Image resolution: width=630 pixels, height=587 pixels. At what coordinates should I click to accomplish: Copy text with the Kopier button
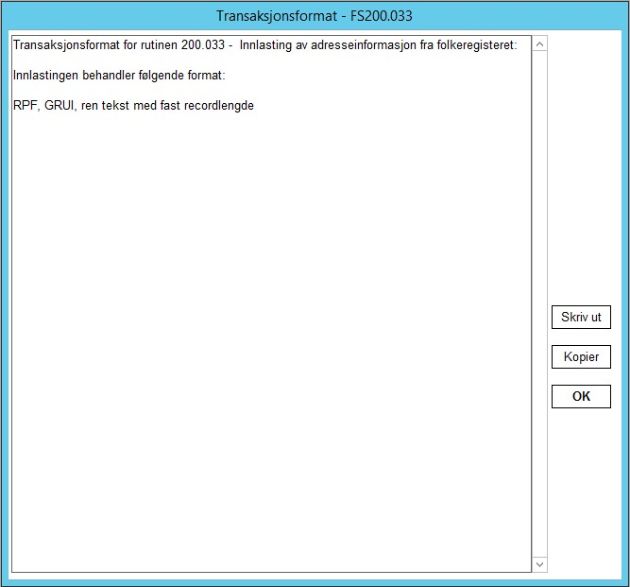point(581,357)
